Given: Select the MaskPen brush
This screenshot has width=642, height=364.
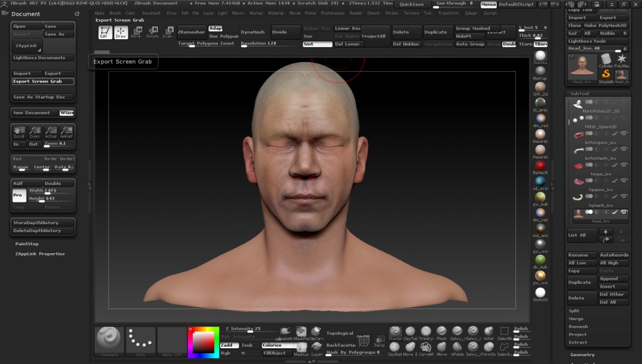Looking at the screenshot, I should coord(301,333).
